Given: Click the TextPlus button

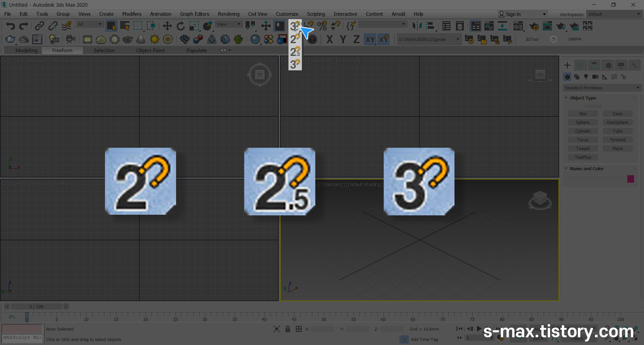Looking at the screenshot, I should coord(583,157).
